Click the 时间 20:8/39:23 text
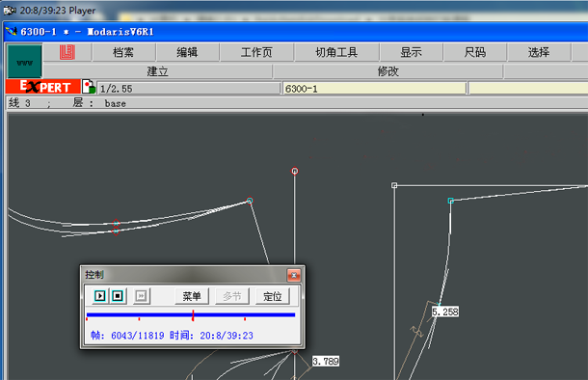The height and width of the screenshot is (380, 588). (211, 336)
